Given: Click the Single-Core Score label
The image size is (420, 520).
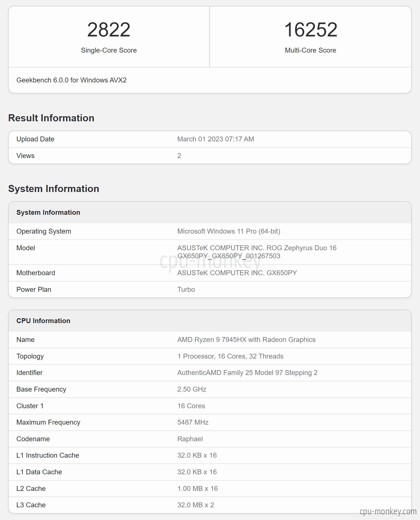Looking at the screenshot, I should pyautogui.click(x=109, y=50).
